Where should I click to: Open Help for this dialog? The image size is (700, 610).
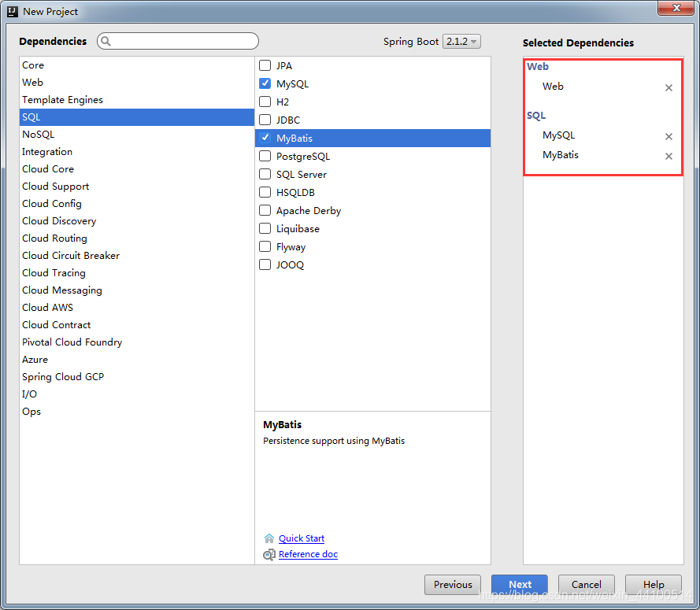[x=654, y=585]
